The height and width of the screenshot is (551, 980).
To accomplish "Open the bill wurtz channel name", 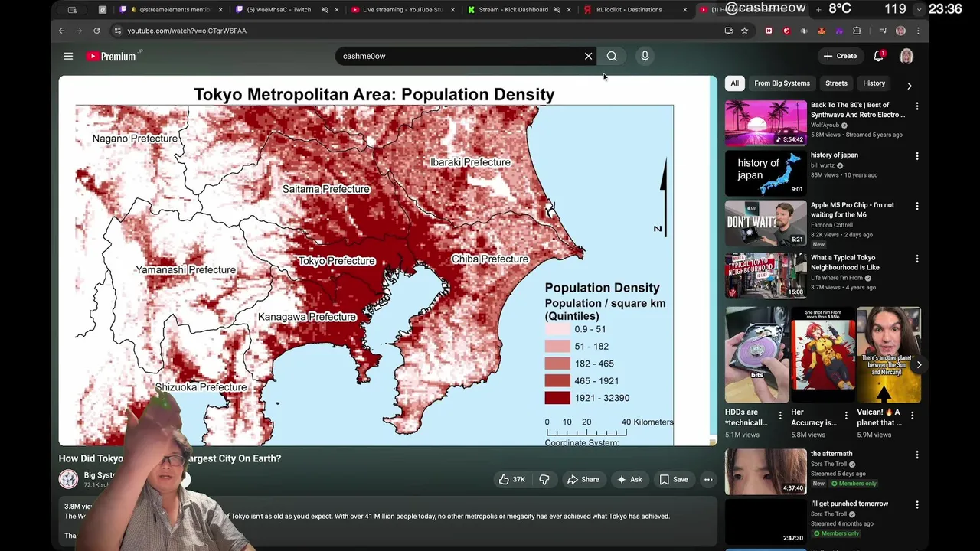I will 823,165.
